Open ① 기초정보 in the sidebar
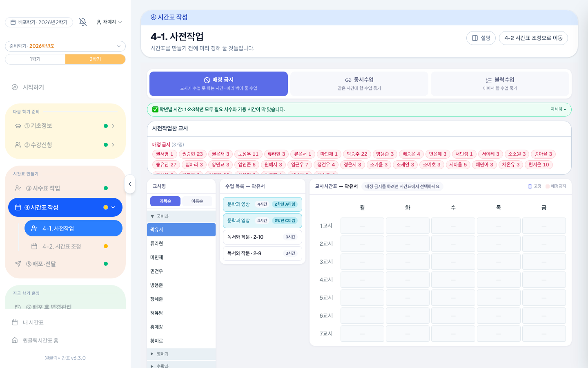This screenshot has width=588, height=368. [65, 126]
